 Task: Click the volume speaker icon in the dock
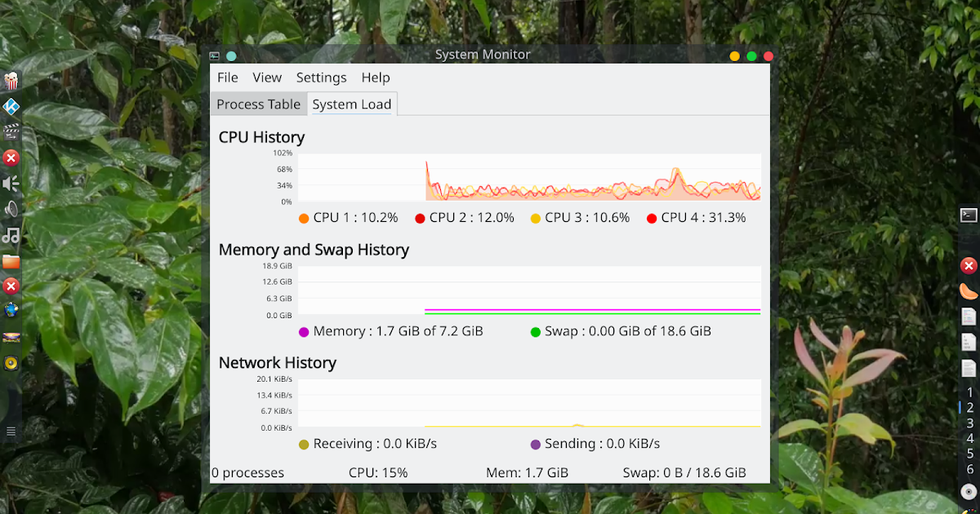(12, 184)
